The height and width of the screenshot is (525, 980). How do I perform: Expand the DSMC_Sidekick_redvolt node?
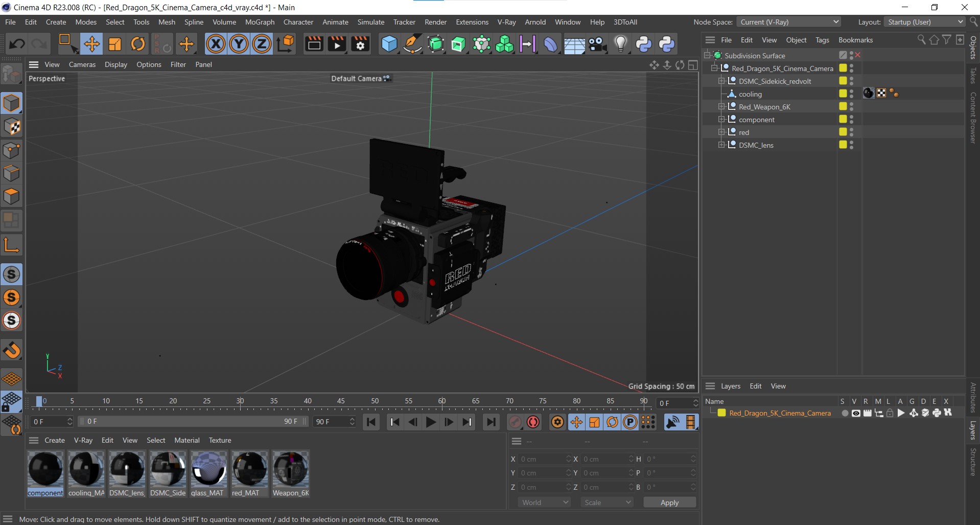tap(721, 81)
